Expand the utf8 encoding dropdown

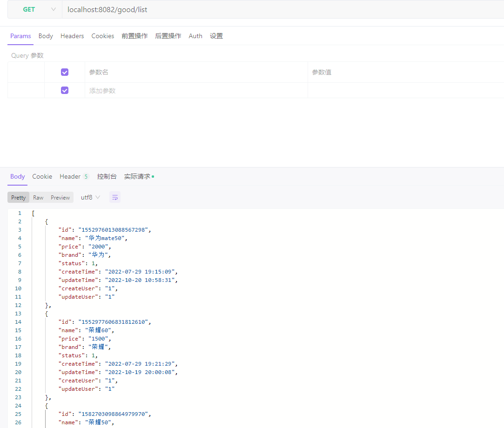pos(90,197)
